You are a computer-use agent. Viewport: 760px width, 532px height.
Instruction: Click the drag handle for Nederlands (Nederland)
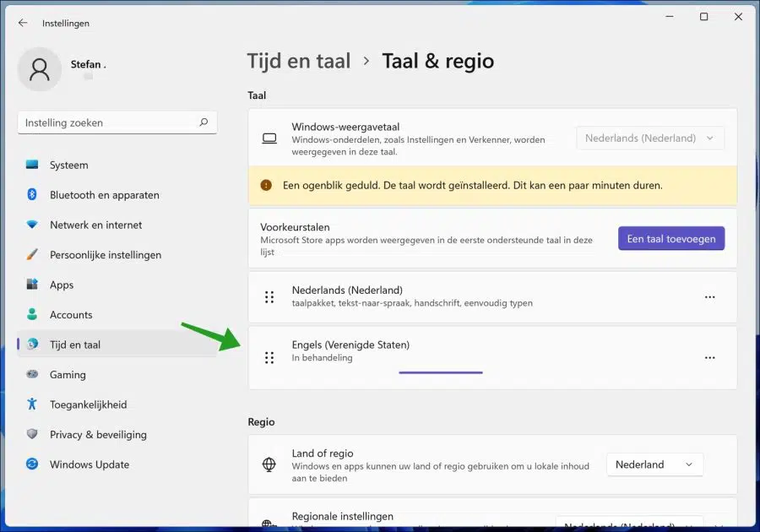[269, 297]
